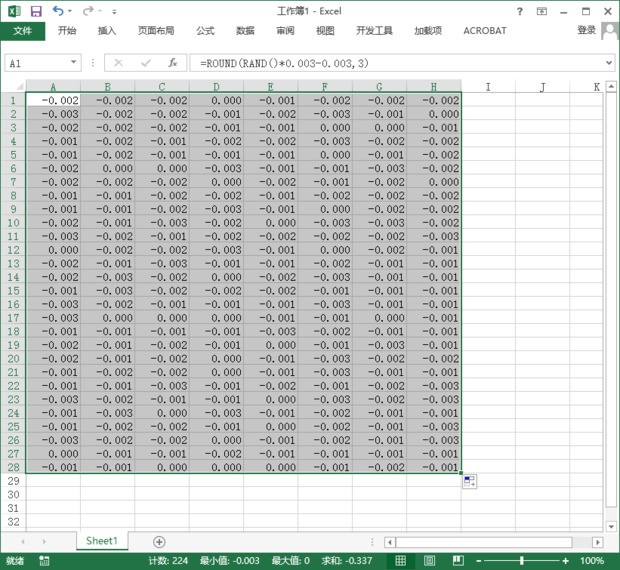
Task: Open Ribbon Display Options icon
Action: [542, 11]
